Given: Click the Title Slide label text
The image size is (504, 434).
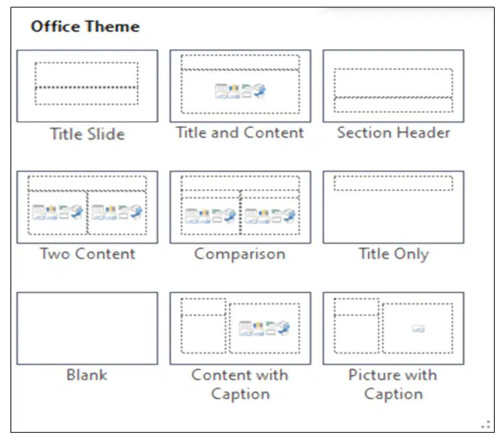Looking at the screenshot, I should [x=88, y=134].
